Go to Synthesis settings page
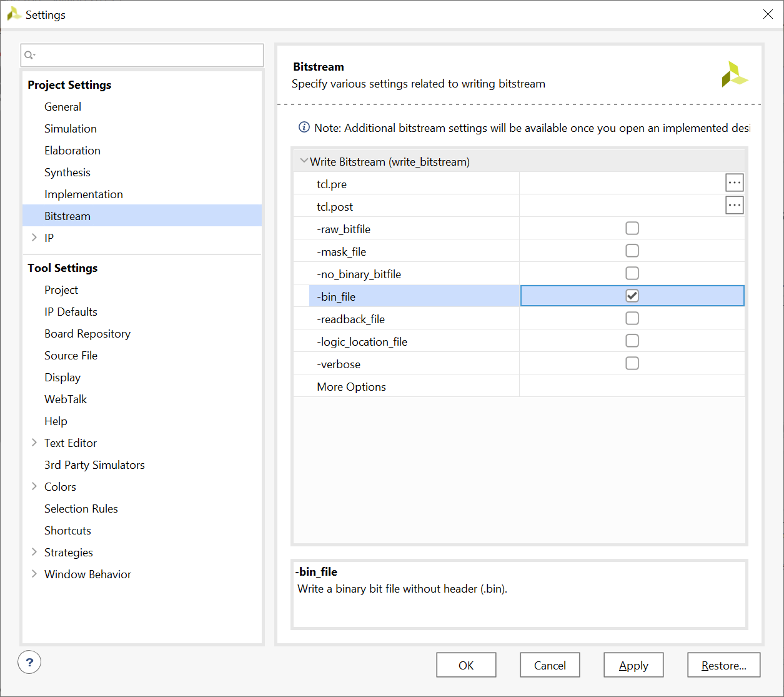Image resolution: width=784 pixels, height=697 pixels. pos(67,173)
